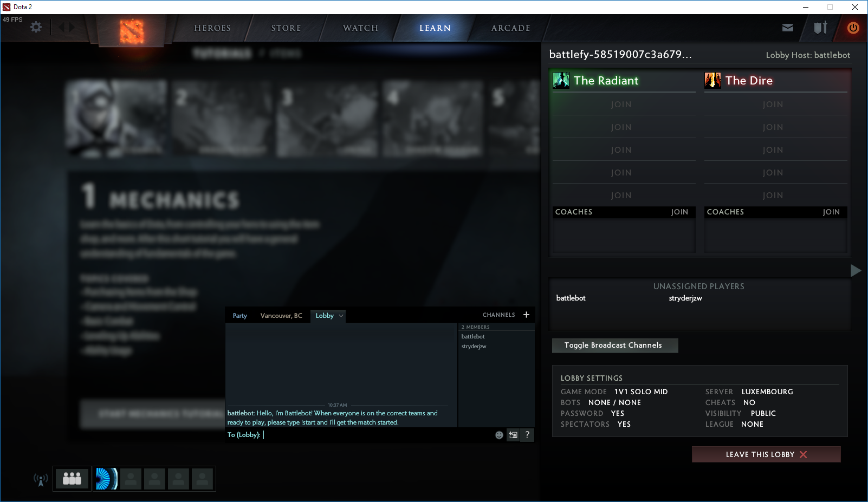Join the third Radiant player slot

[x=624, y=150]
